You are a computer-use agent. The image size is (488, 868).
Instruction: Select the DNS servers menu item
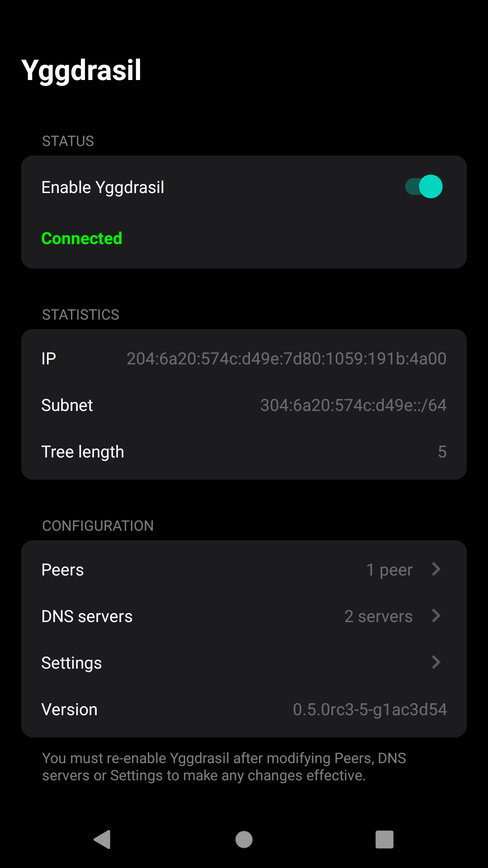click(87, 616)
